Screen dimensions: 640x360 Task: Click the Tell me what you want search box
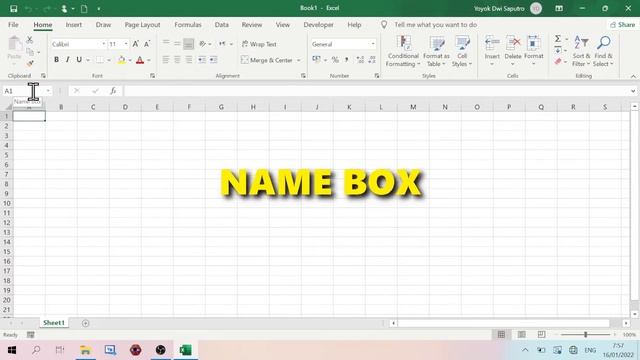(436, 24)
